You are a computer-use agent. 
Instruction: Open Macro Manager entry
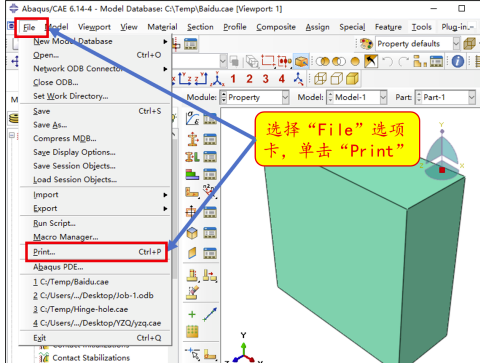(x=95, y=237)
